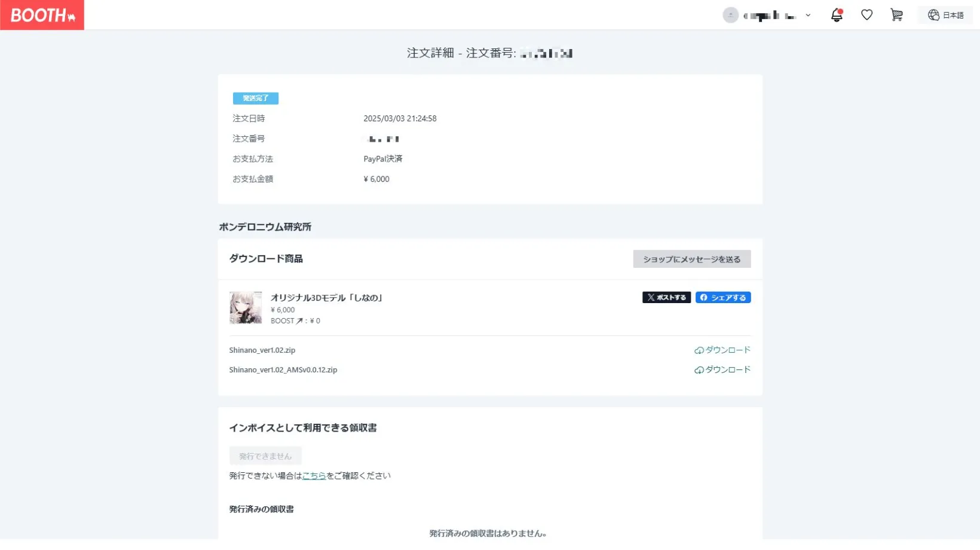The height and width of the screenshot is (550, 980).
Task: Click the しなの product thumbnail
Action: [246, 308]
